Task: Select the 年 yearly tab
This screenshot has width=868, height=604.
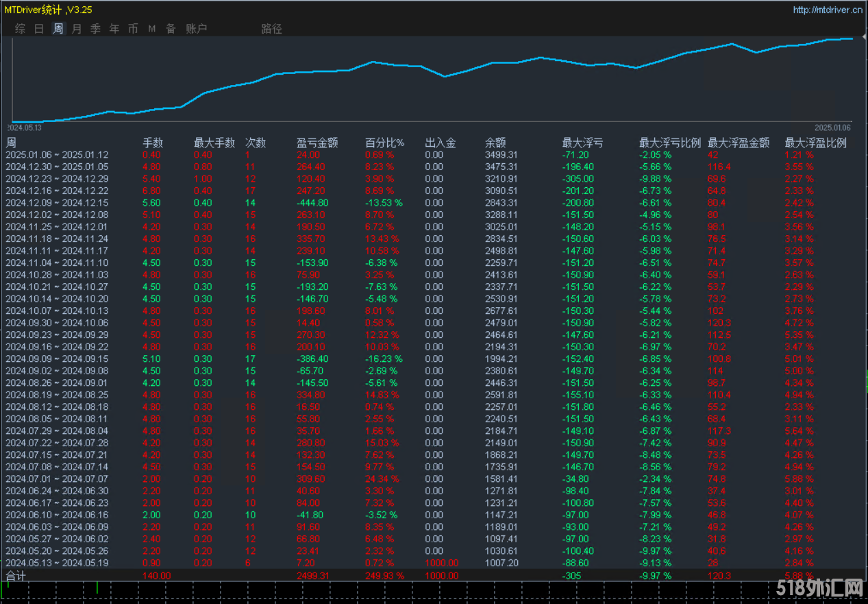Action: pos(114,29)
